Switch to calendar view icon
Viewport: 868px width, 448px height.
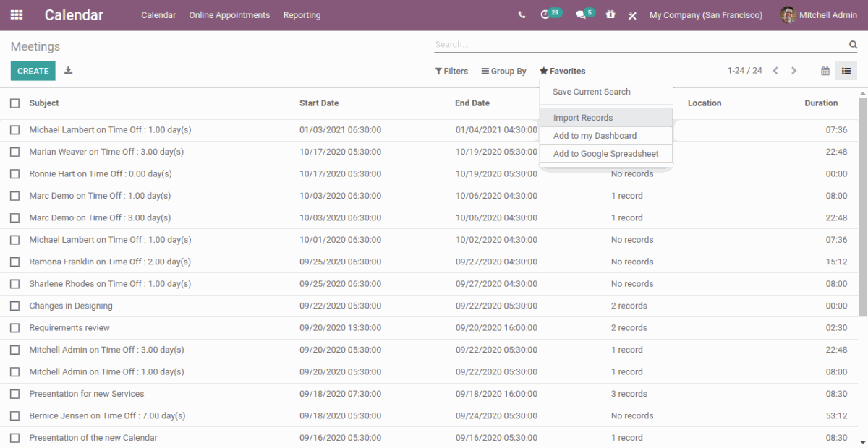click(x=825, y=71)
